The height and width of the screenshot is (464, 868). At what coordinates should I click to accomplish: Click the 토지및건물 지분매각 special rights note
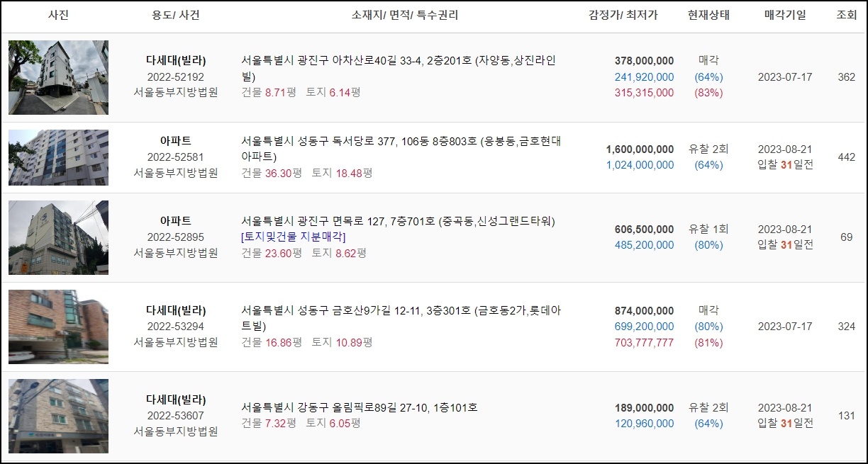point(294,237)
